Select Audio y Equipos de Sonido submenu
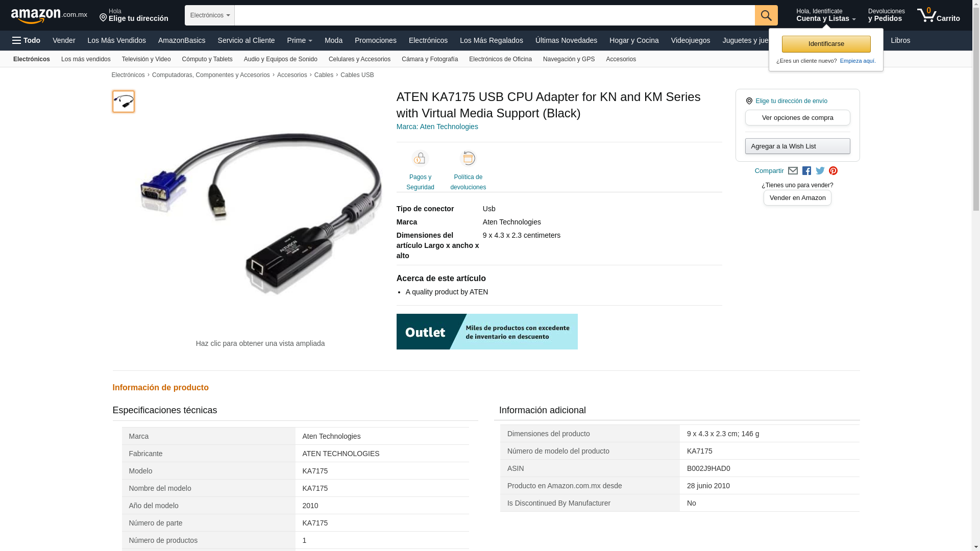The image size is (980, 551). point(280,59)
